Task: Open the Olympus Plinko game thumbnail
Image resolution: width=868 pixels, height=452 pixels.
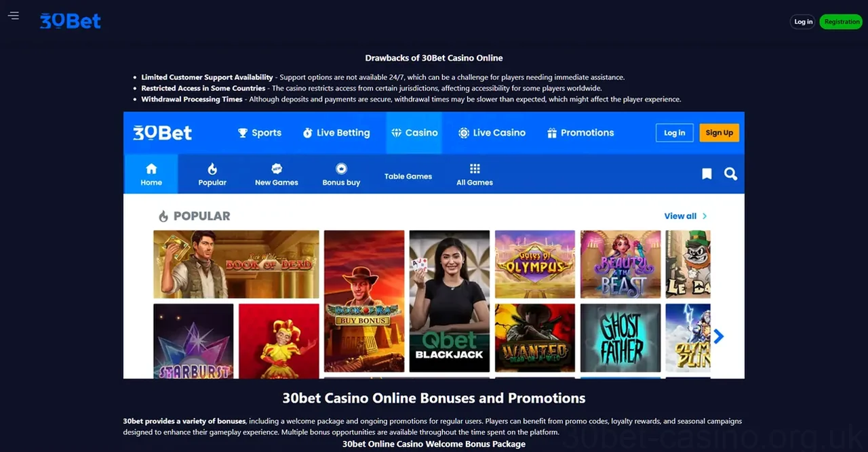Action: click(x=688, y=337)
